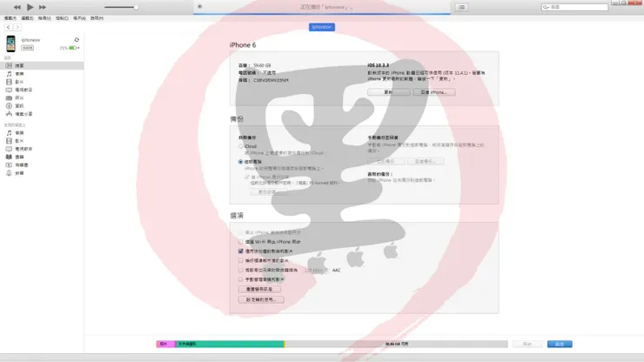Open Music under the On My Device section
The image size is (644, 362).
pos(42,133)
